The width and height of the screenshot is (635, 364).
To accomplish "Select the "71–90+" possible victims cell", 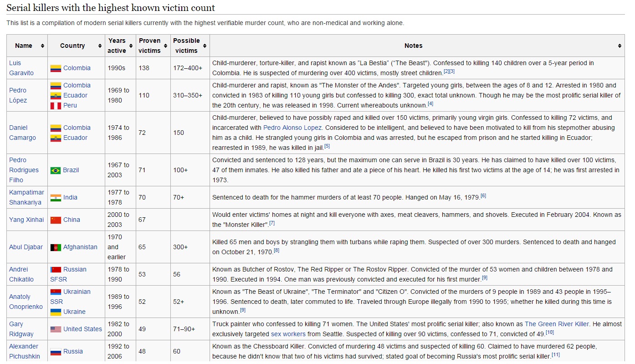I will (190, 329).
